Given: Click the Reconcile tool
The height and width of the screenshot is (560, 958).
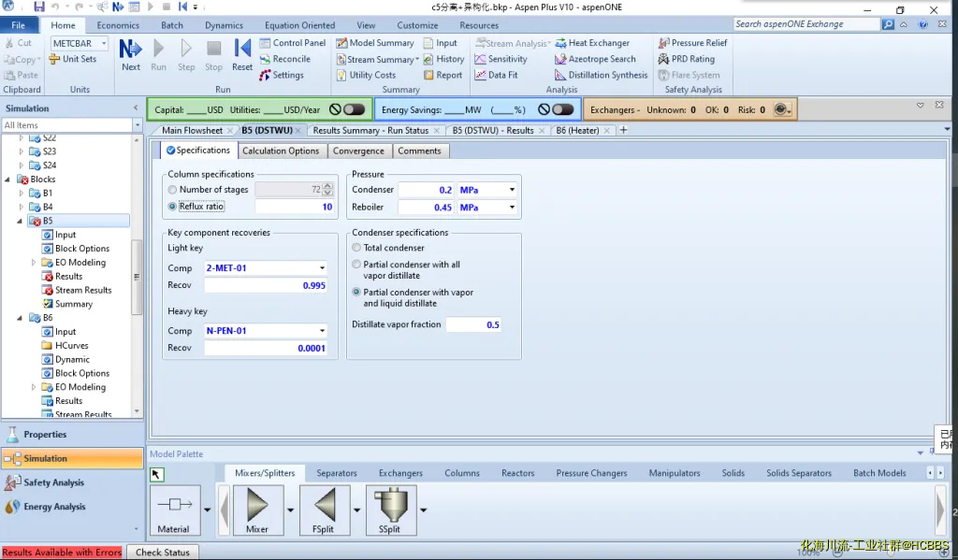Looking at the screenshot, I should click(285, 59).
